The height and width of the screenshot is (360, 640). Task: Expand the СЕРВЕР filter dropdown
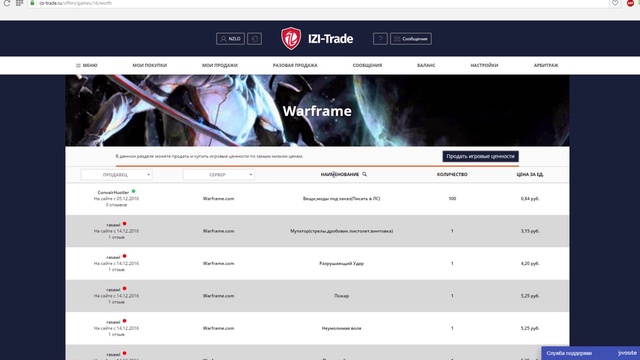(219, 175)
